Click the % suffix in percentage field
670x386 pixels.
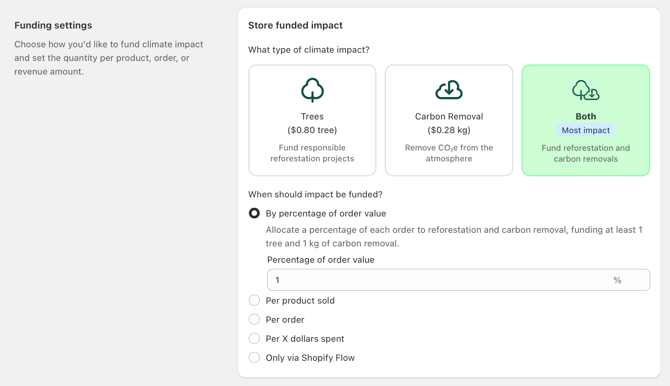617,280
